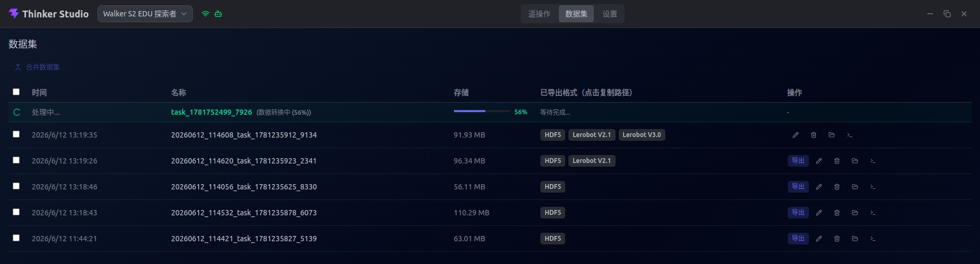Open folder for dataset ending 6073
980x264 pixels.
tap(855, 213)
